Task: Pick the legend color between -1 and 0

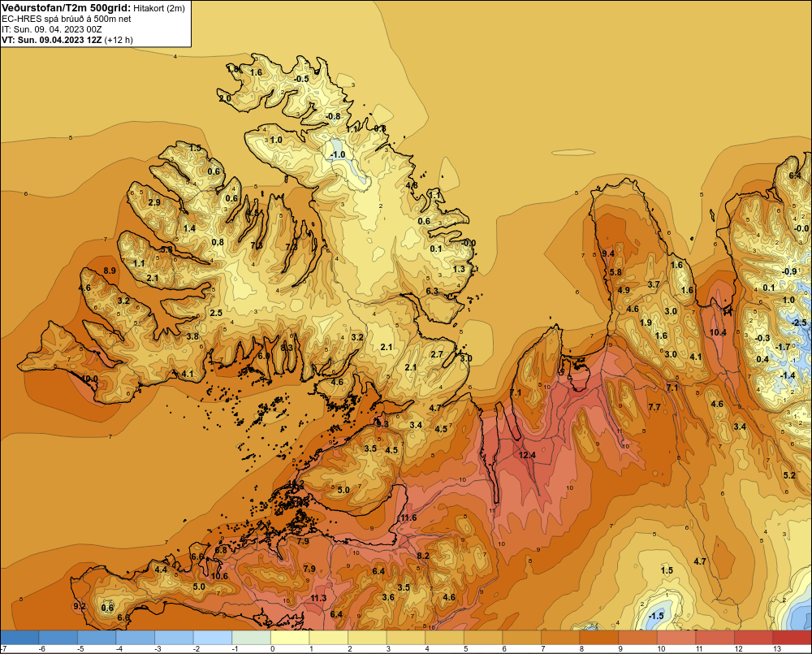Action: point(251,637)
